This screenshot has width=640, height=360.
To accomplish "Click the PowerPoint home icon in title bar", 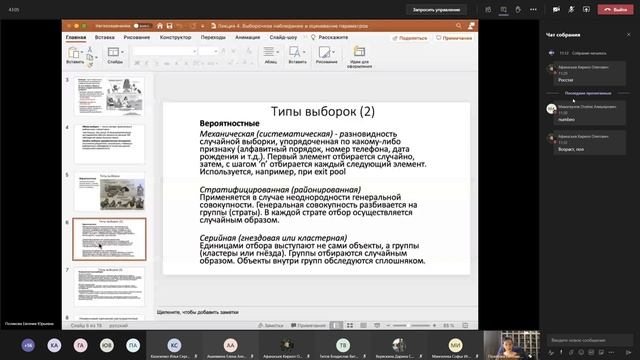I will pyautogui.click(x=160, y=26).
